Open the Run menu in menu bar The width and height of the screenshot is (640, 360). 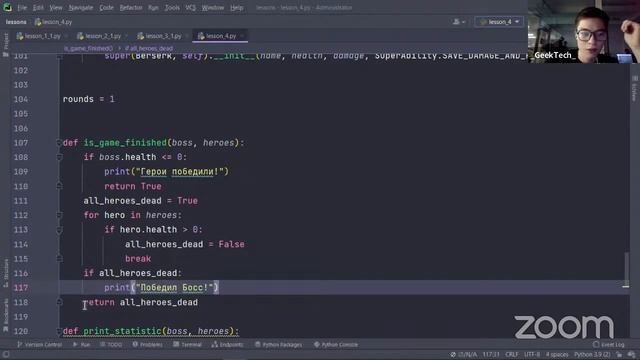153,7
